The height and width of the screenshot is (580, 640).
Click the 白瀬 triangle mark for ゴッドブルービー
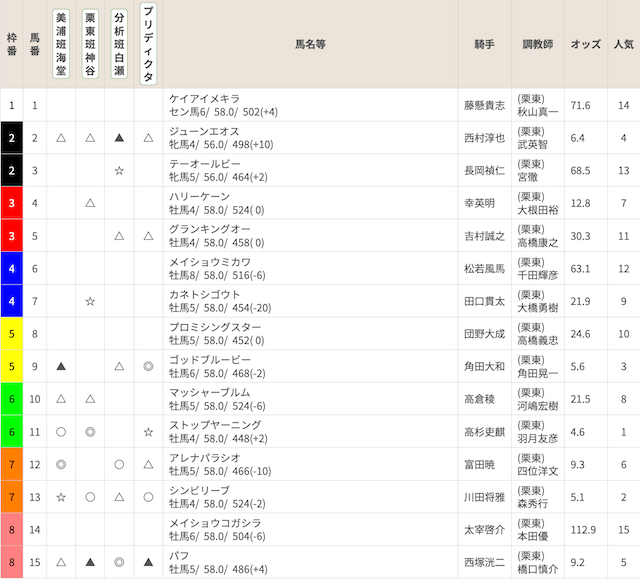pos(119,367)
